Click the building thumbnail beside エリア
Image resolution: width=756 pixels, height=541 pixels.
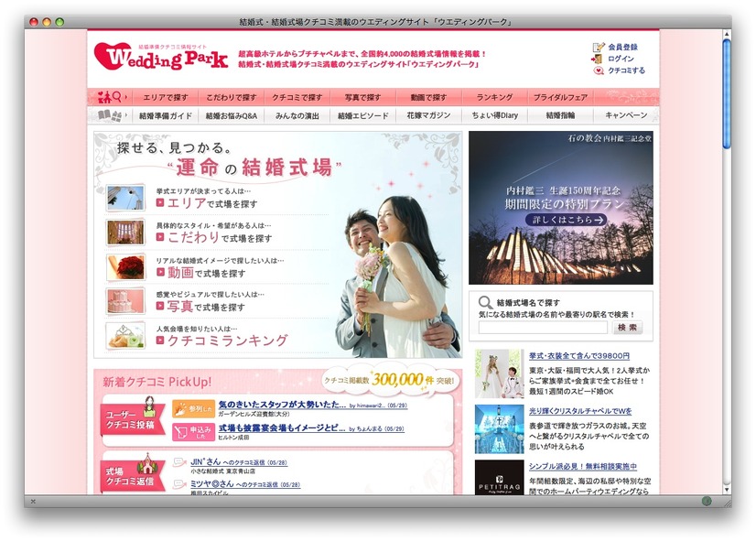[125, 198]
